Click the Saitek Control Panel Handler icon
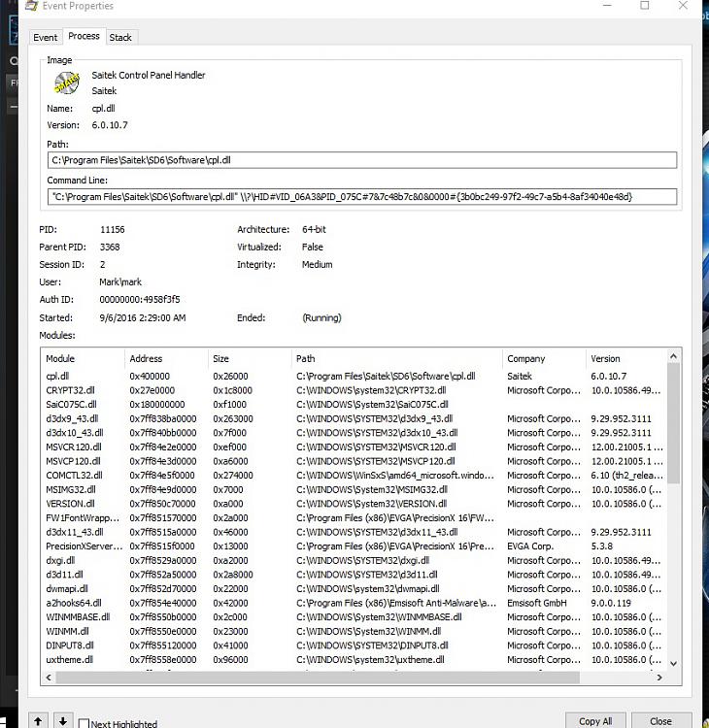Screen dimensions: 709x728 (66, 83)
